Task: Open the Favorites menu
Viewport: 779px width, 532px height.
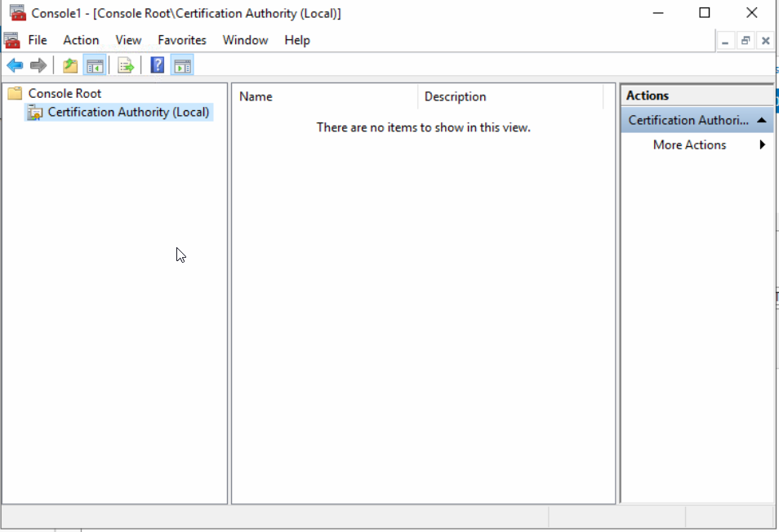Action: point(181,39)
